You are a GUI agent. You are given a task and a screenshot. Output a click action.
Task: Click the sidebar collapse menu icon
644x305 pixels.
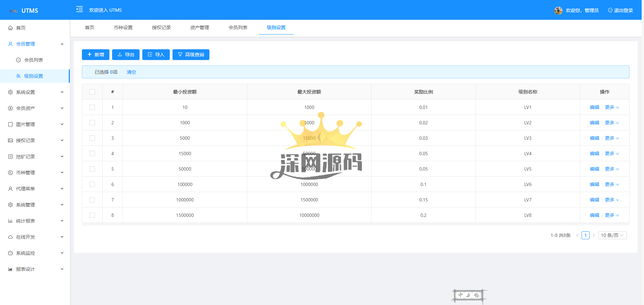click(80, 9)
